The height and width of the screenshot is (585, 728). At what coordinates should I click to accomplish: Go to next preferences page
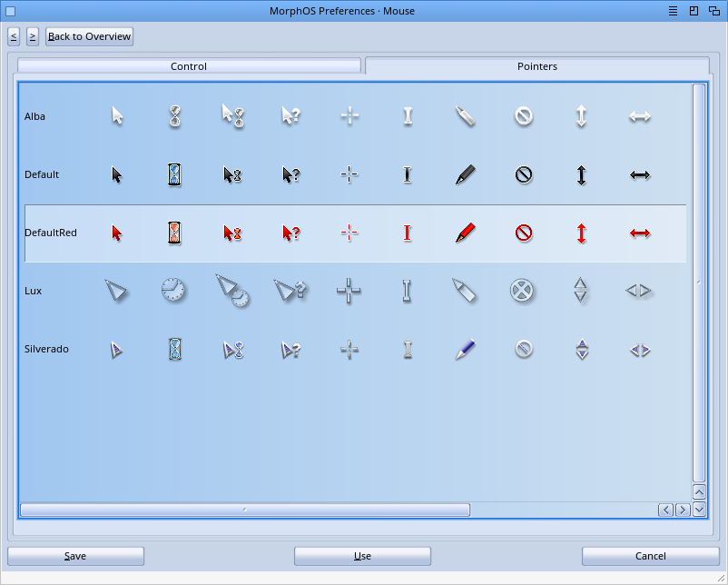[33, 36]
